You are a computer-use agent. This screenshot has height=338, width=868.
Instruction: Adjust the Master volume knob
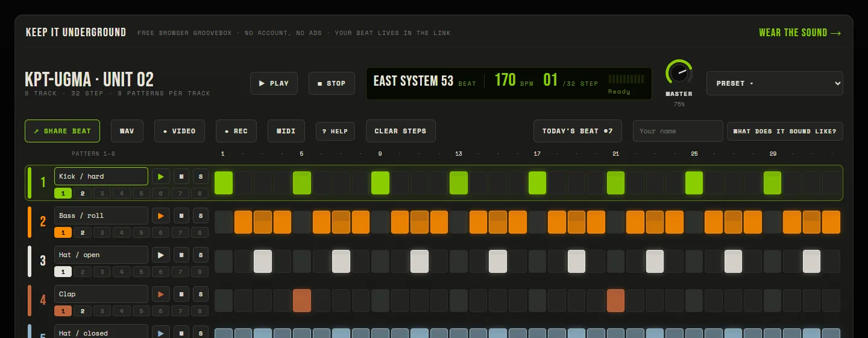(x=679, y=73)
